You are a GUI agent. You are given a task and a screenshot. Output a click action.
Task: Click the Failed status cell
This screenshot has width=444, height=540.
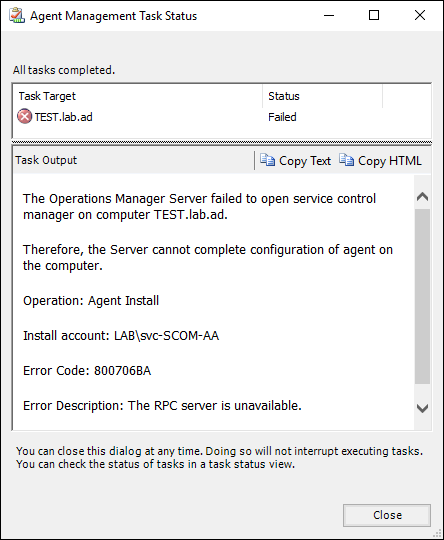pos(282,117)
